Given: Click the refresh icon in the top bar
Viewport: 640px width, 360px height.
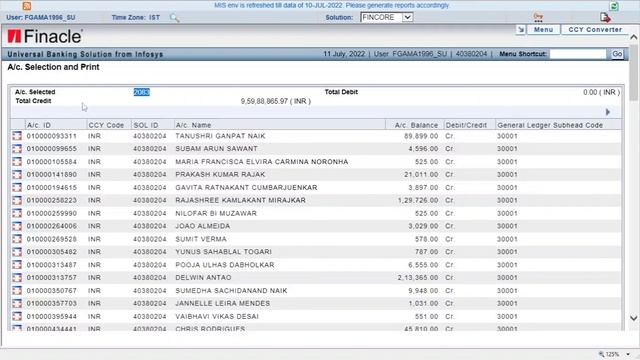Looking at the screenshot, I should [614, 6].
